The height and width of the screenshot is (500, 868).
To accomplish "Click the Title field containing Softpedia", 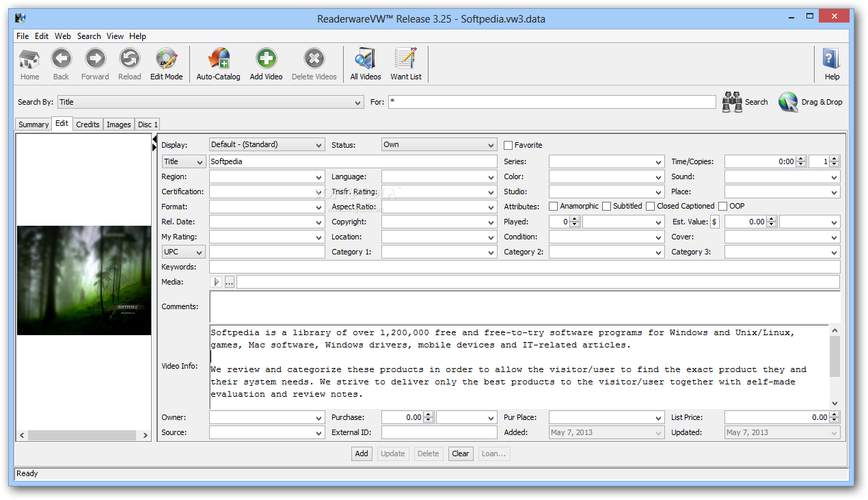I will [x=353, y=162].
